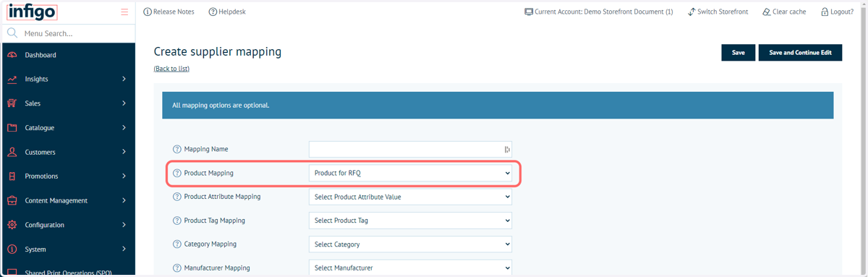Viewport: 868px width, 277px height.
Task: Open the Select Category dropdown
Action: click(410, 244)
